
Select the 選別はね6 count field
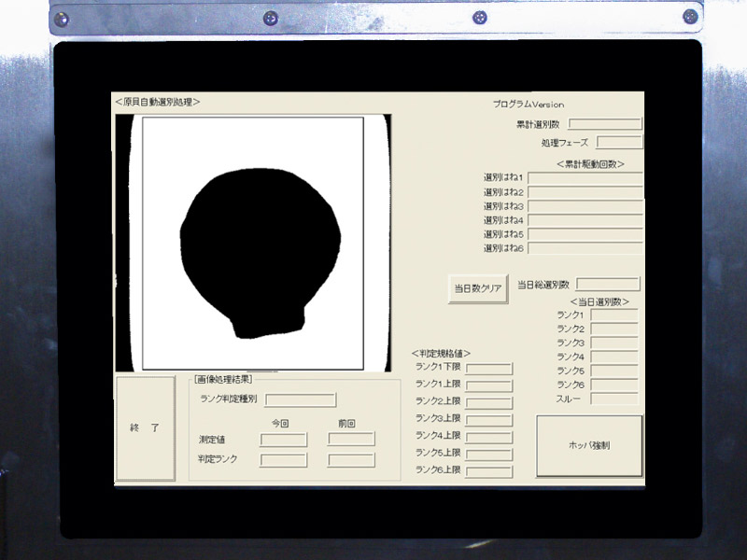tap(585, 248)
